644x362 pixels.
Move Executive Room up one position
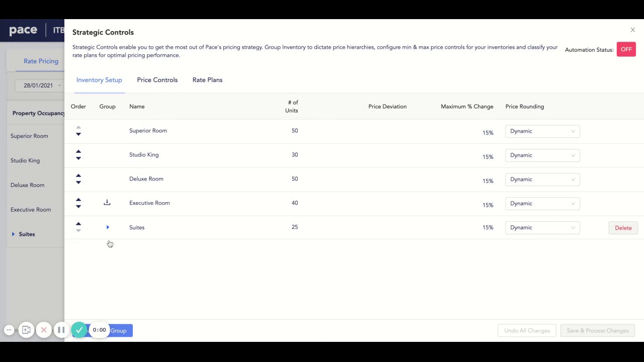point(78,199)
